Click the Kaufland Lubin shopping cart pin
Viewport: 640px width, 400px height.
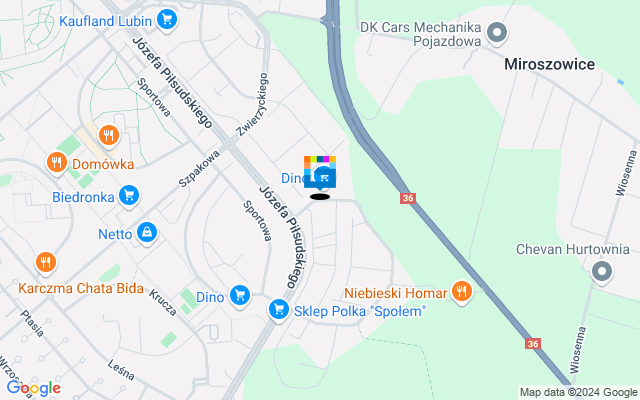click(x=167, y=19)
